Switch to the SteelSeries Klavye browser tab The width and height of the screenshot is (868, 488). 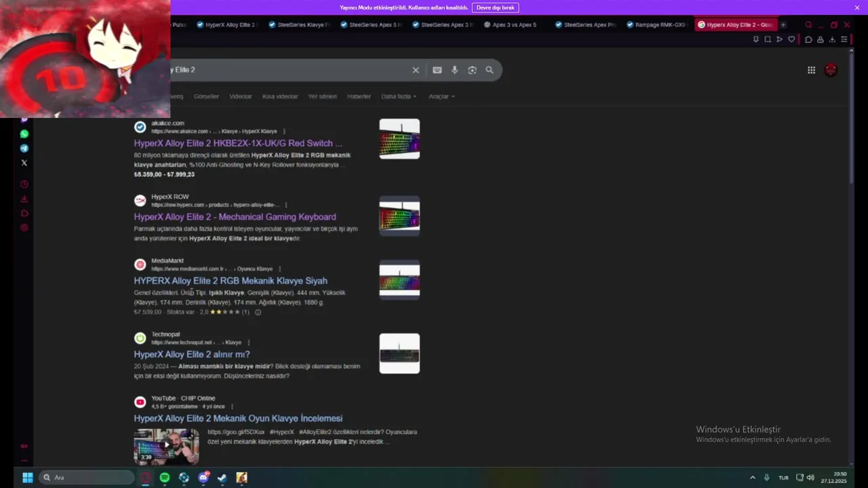point(298,25)
